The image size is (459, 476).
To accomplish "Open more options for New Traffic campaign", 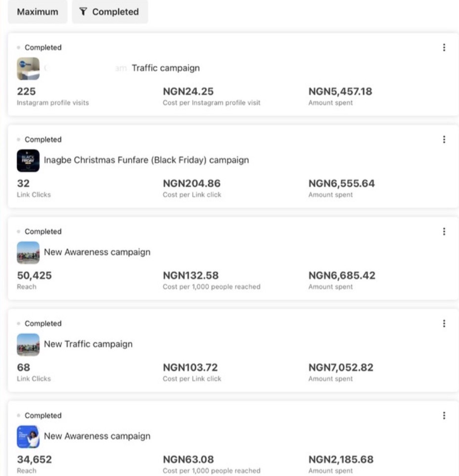I will click(444, 323).
